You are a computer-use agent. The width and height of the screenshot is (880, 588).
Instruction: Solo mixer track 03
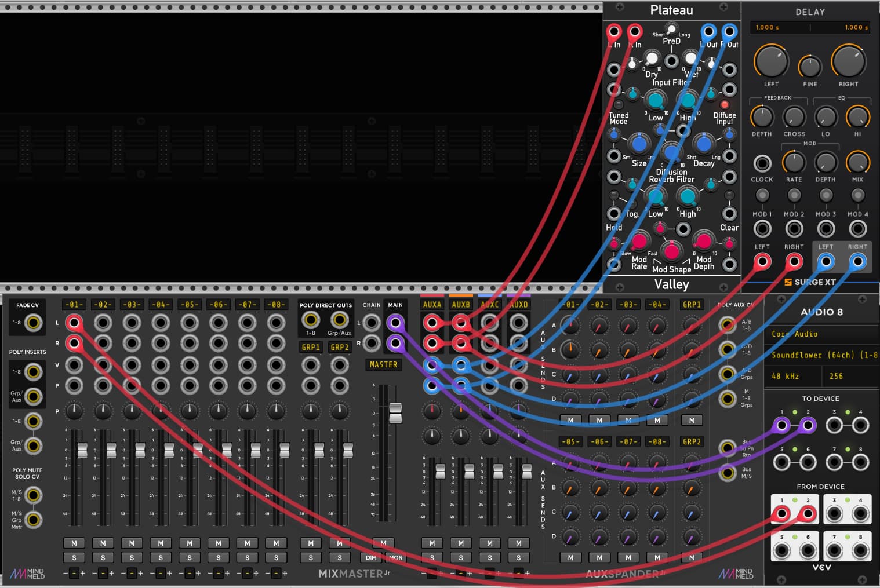pos(132,558)
